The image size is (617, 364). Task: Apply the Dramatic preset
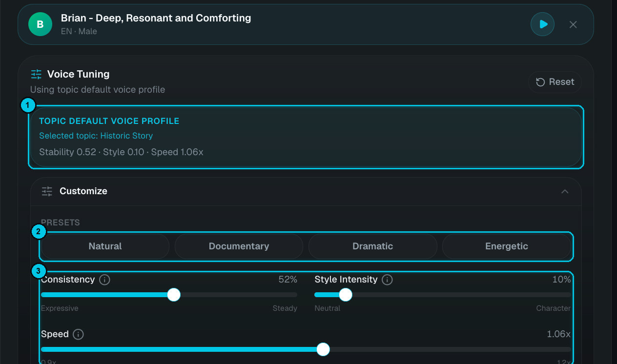pos(373,246)
